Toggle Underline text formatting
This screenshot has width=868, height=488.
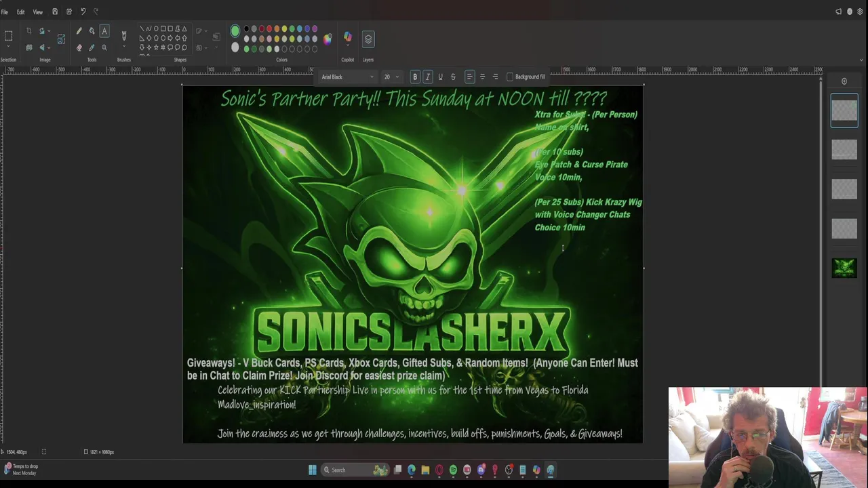(x=440, y=77)
